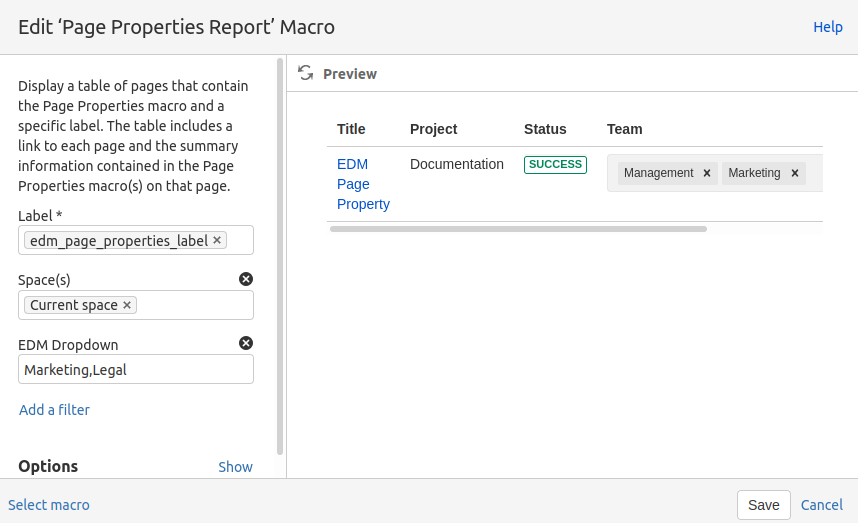Click inside the Label input field
This screenshot has height=523, width=858.
pyautogui.click(x=240, y=240)
